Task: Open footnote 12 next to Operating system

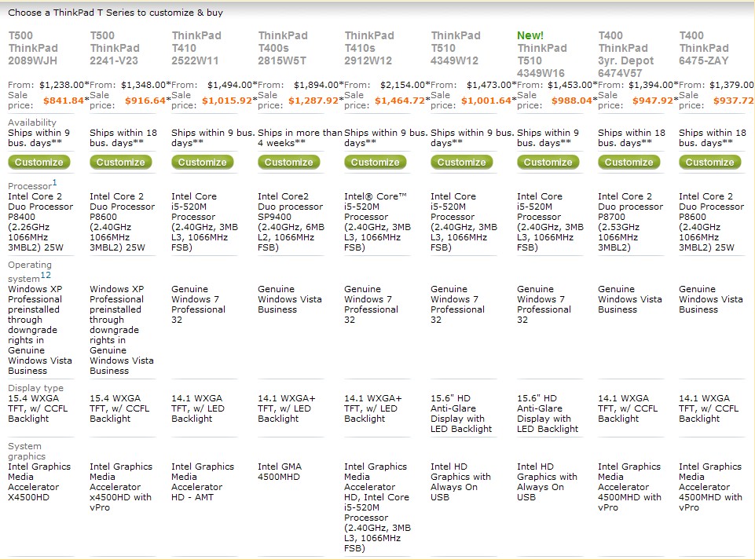Action: (46, 275)
